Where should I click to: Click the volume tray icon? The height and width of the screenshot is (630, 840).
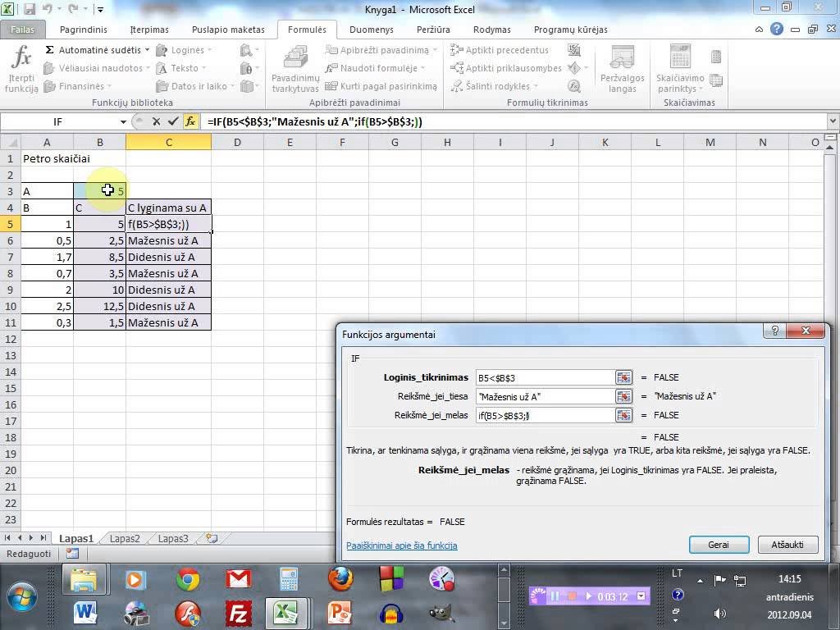point(719,614)
